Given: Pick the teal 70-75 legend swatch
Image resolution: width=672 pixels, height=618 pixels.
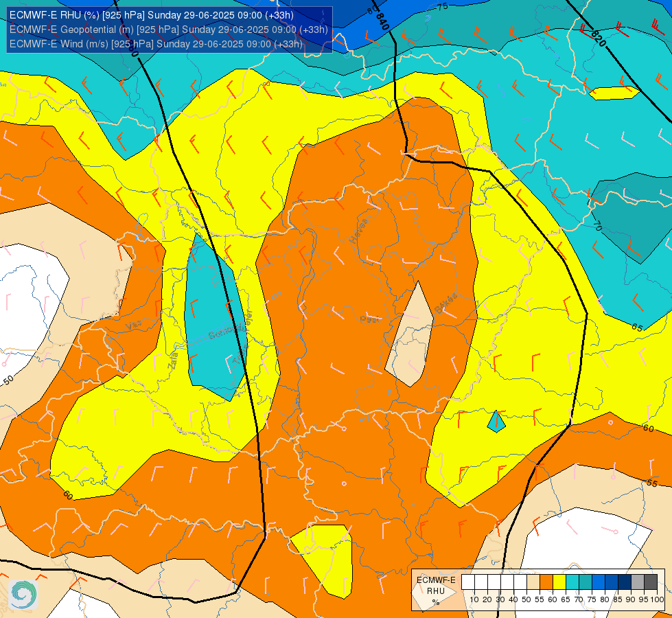Looking at the screenshot, I should click(x=585, y=582).
